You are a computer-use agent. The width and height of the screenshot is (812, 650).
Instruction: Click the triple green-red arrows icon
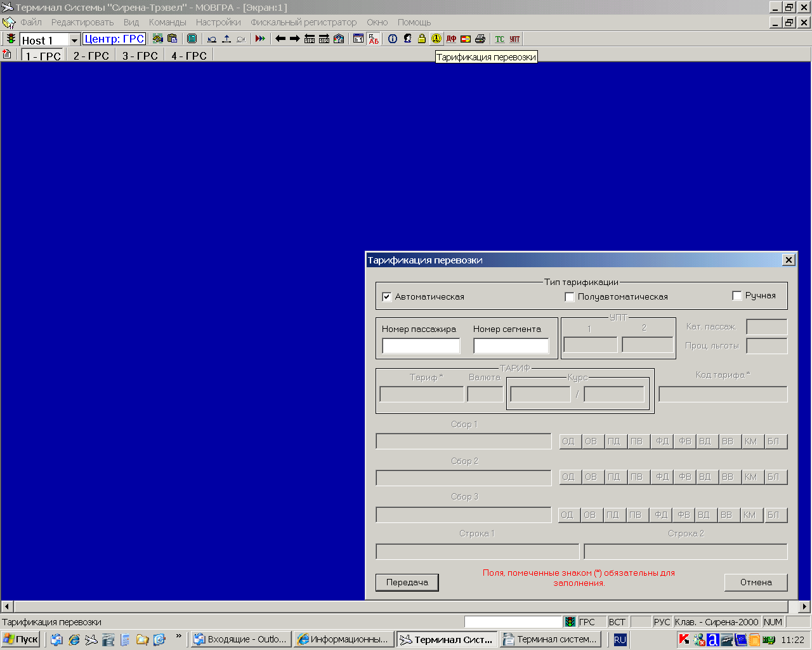coord(260,39)
